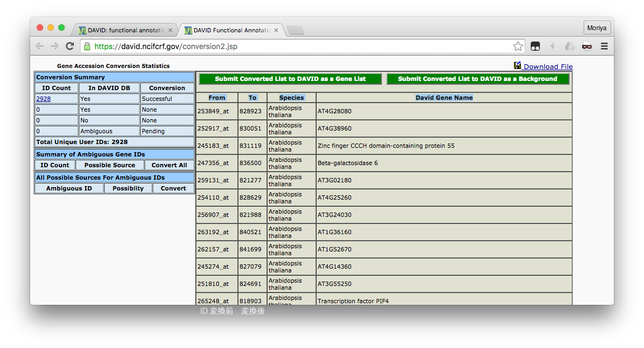The image size is (644, 348).
Task: Open the 2928 ID count link
Action: pyautogui.click(x=43, y=99)
